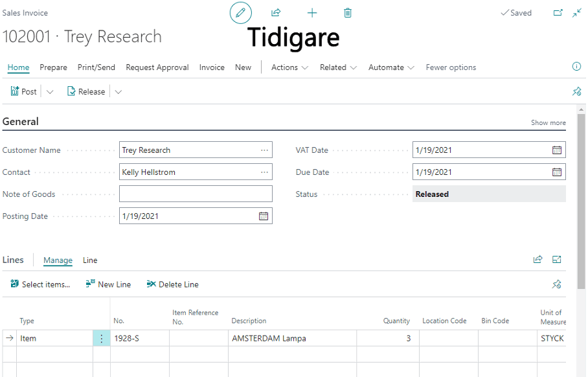Expand the Lines part to full view
Screen dimensions: 588x377
(556, 259)
